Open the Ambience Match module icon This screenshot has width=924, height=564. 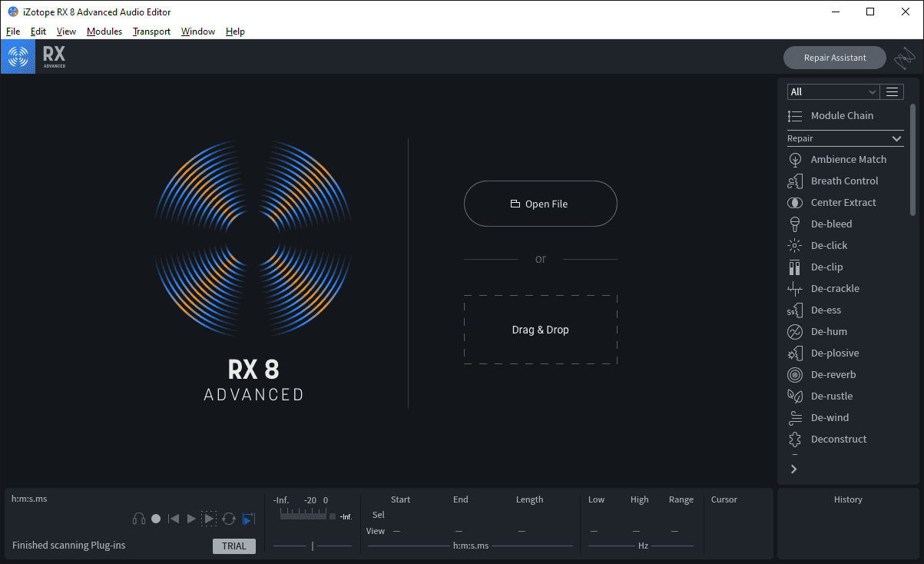point(795,159)
